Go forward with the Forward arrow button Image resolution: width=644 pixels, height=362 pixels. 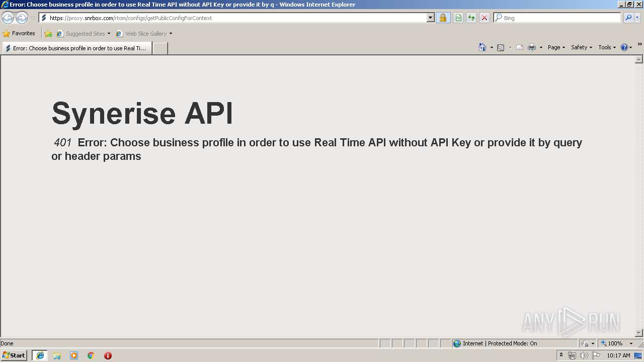click(x=22, y=18)
